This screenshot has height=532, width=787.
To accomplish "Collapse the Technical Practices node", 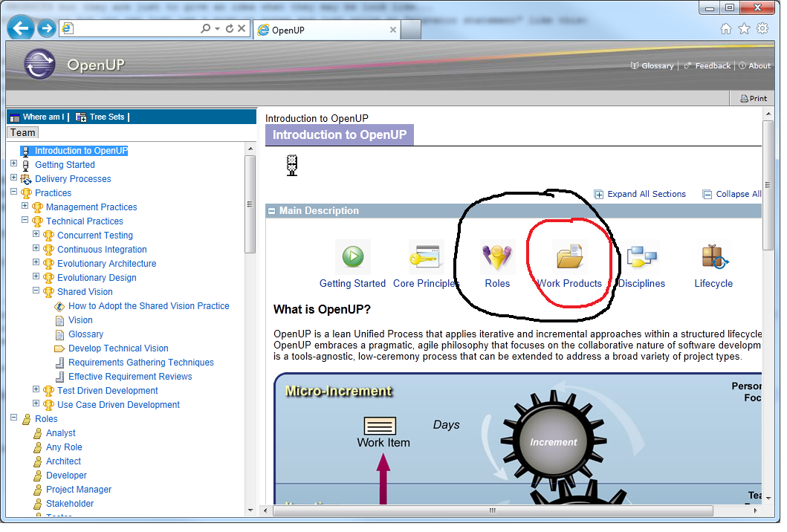I will 25,220.
